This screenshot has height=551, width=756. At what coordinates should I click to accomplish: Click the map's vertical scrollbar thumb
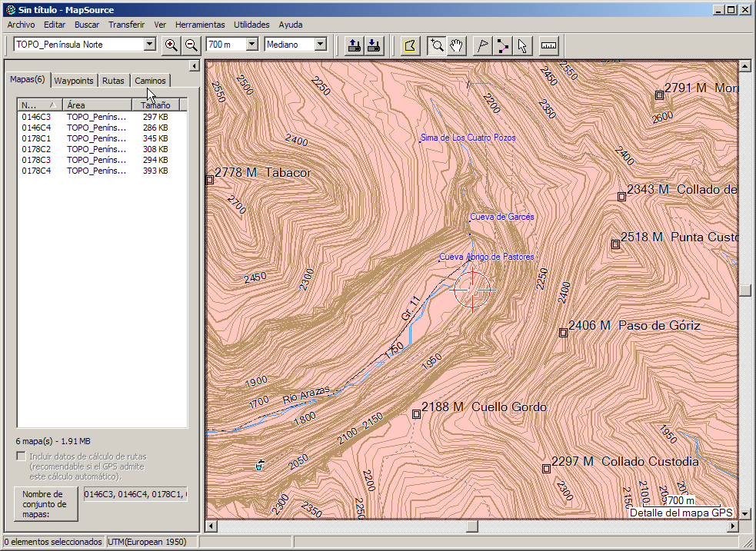coord(745,290)
